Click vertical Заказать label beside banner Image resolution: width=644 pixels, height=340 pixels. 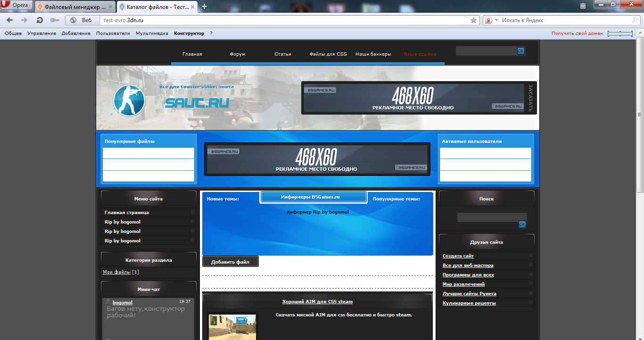530,98
